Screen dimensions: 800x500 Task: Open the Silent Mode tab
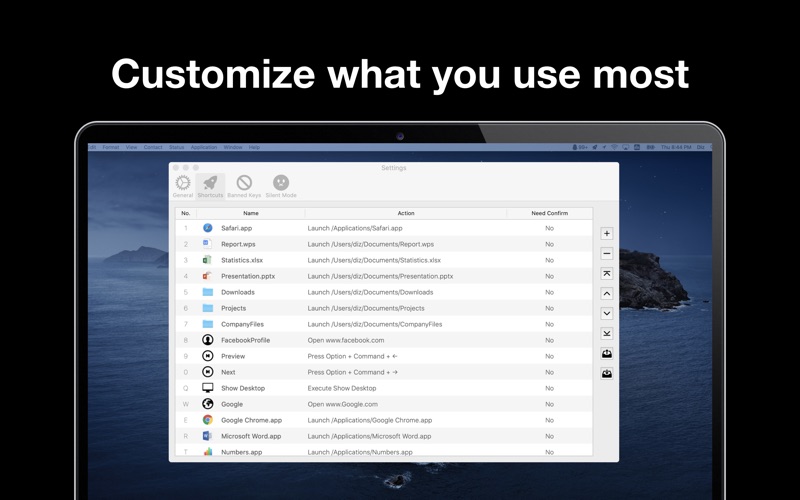coord(281,186)
